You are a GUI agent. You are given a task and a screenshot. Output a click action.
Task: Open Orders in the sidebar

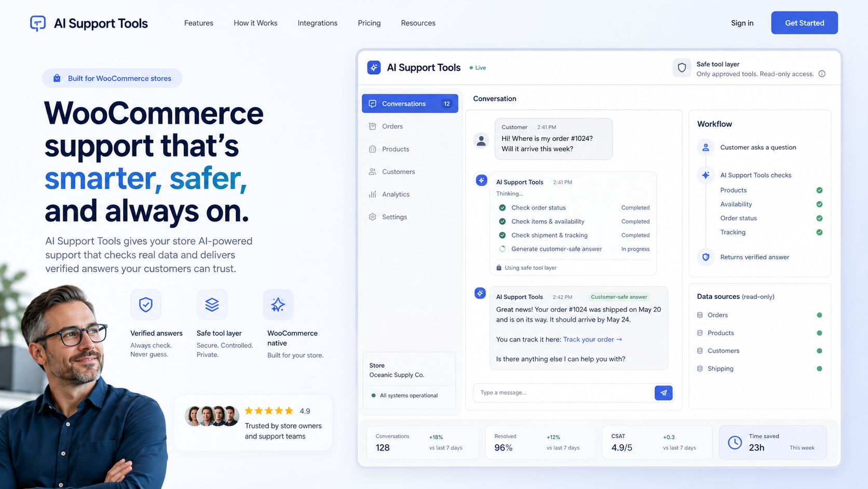(410, 126)
